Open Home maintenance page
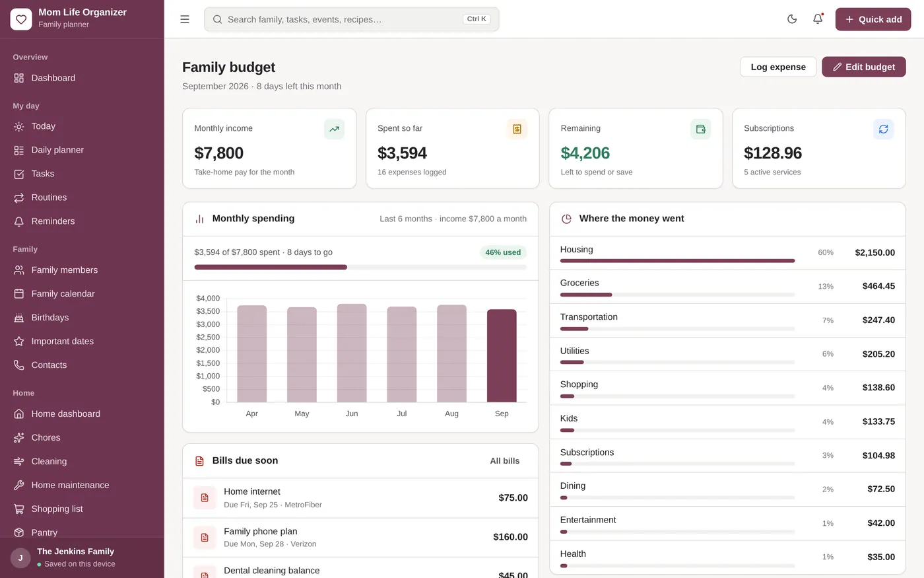The image size is (924, 578). (x=82, y=486)
